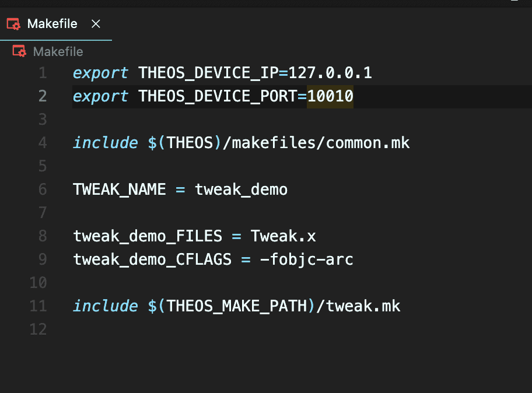
Task: Click line number 9 in gutter
Action: (43, 259)
